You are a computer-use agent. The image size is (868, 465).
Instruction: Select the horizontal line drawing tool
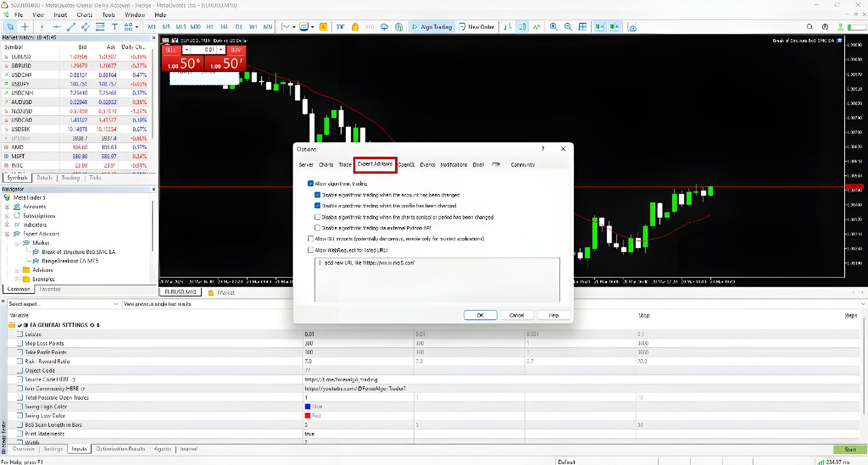pyautogui.click(x=56, y=27)
